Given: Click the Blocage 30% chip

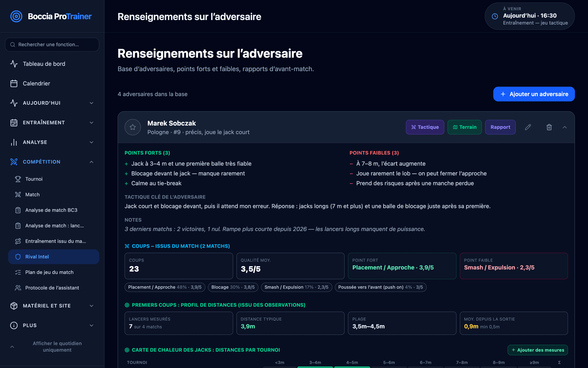Looking at the screenshot, I should pyautogui.click(x=233, y=287).
